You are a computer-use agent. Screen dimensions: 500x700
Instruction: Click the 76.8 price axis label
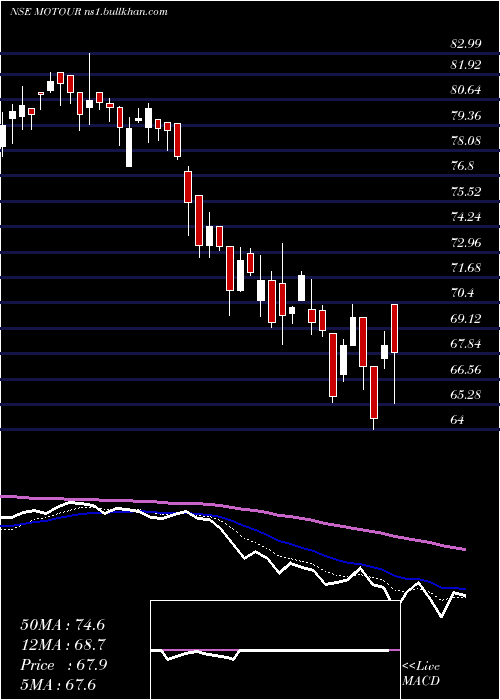(x=462, y=166)
